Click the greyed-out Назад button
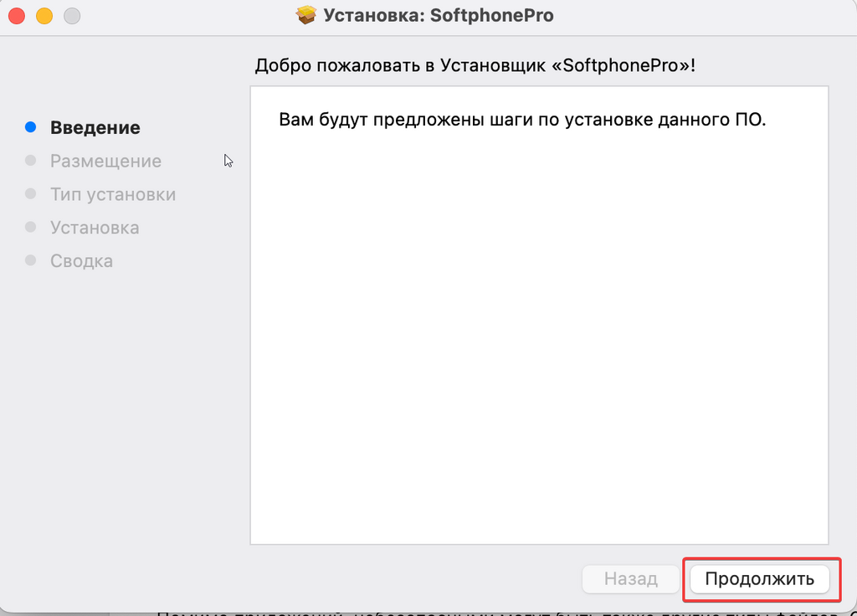 click(631, 579)
